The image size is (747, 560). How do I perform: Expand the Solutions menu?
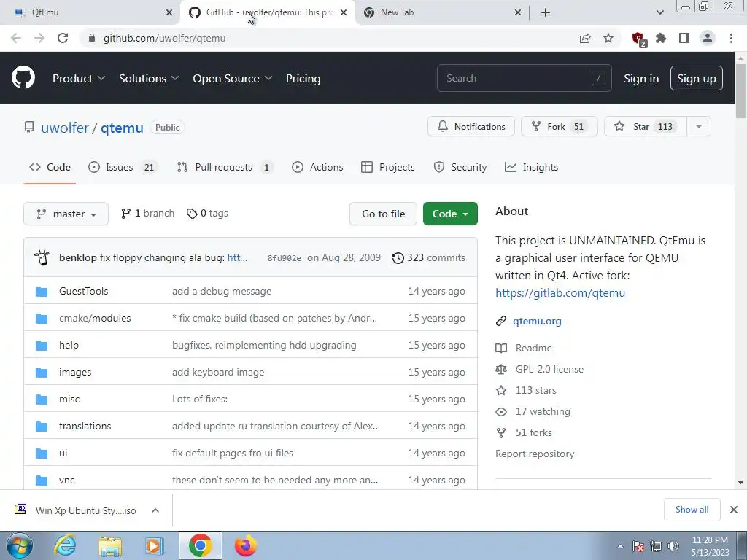[149, 79]
